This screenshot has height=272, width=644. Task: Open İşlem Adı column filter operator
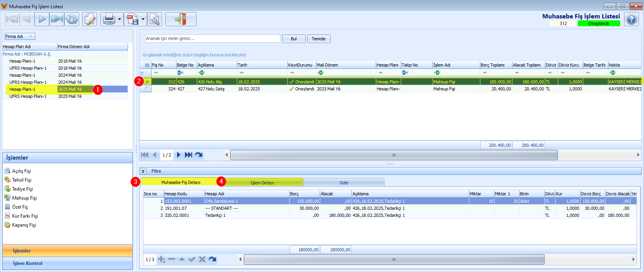[437, 73]
